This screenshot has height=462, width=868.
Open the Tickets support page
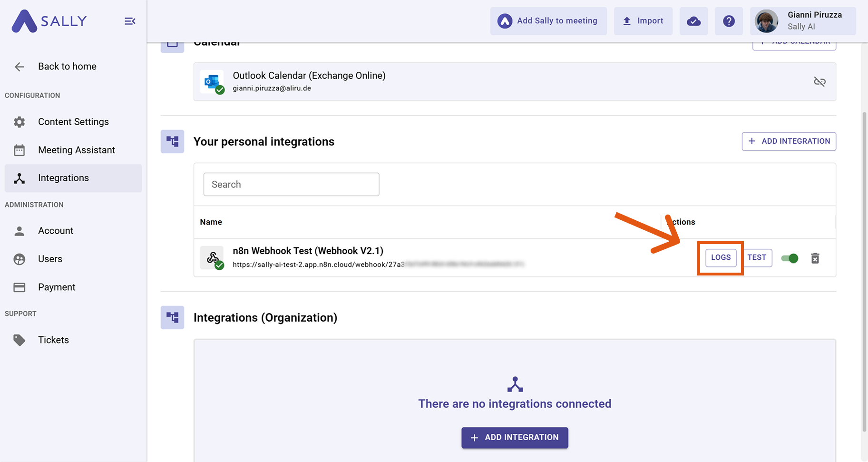click(53, 340)
